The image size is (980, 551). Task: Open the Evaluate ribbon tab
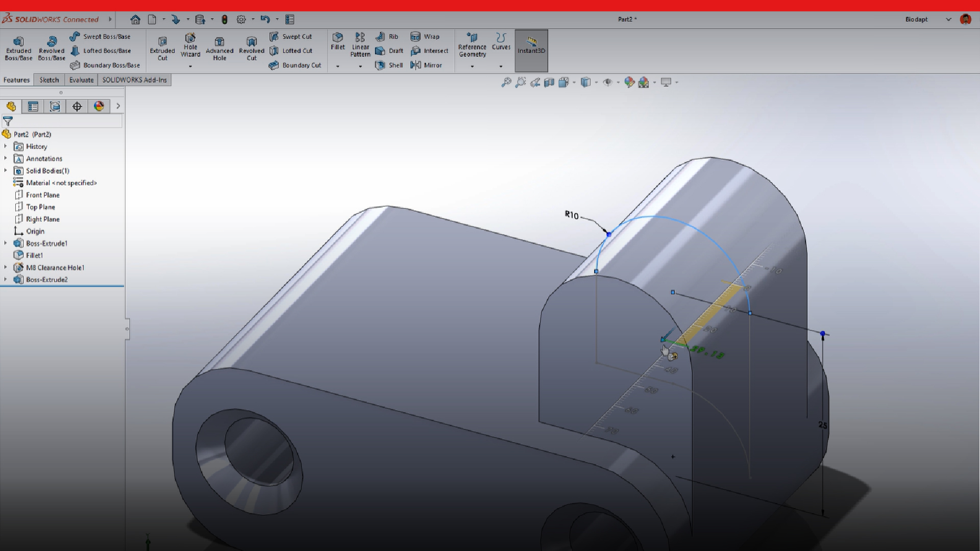click(81, 80)
